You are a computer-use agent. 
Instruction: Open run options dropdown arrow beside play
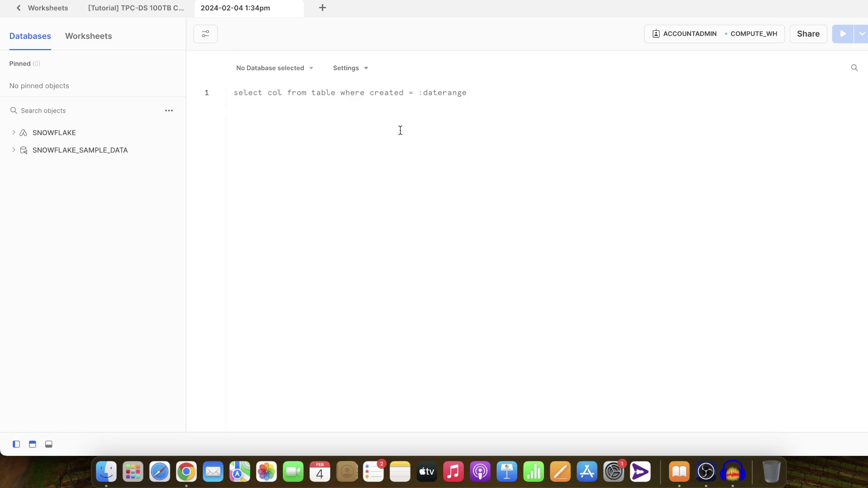(x=861, y=34)
